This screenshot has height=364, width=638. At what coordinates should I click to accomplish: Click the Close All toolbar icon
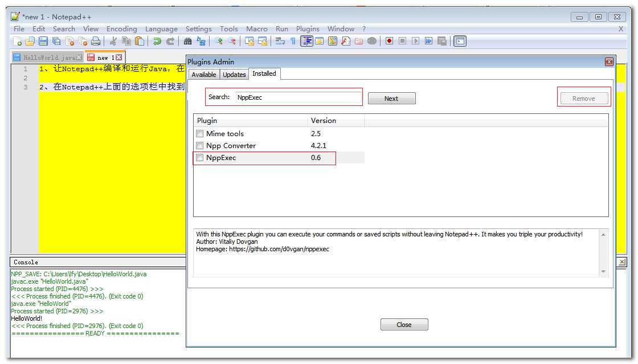coord(83,41)
